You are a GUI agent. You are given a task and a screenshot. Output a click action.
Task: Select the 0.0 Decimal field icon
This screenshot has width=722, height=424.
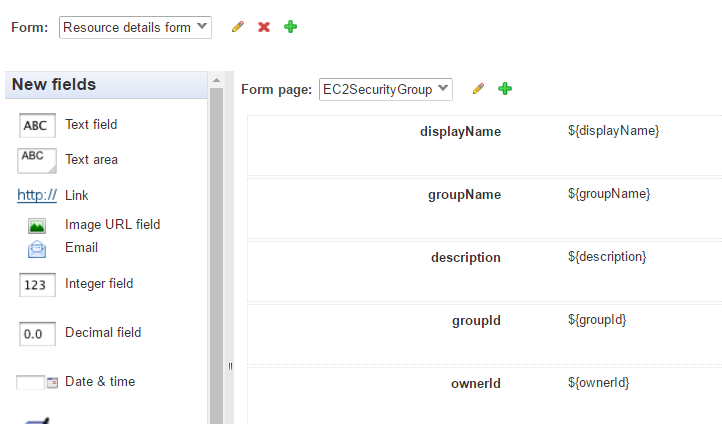(x=37, y=334)
